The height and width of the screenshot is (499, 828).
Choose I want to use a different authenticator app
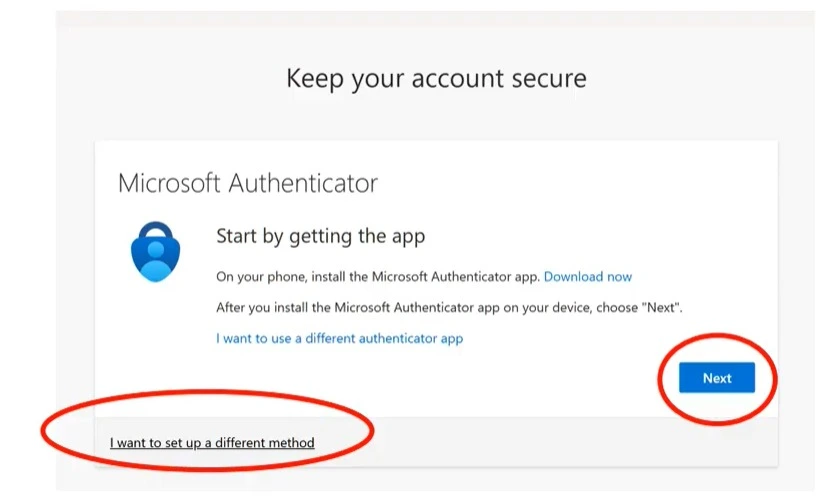(340, 338)
